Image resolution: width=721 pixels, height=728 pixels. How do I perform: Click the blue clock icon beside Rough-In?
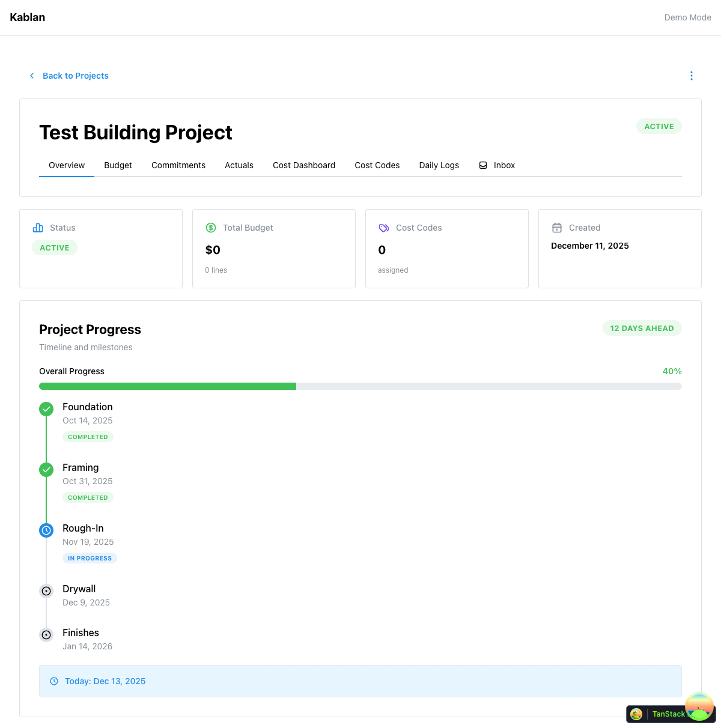[46, 530]
